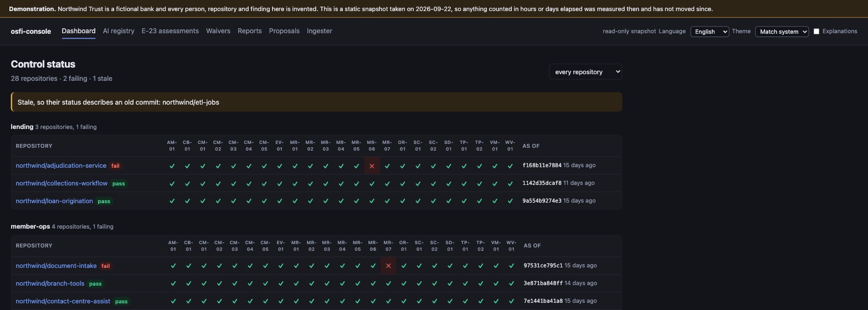The image size is (868, 310).
Task: Click the pass badge beside collections-workflow
Action: click(119, 184)
